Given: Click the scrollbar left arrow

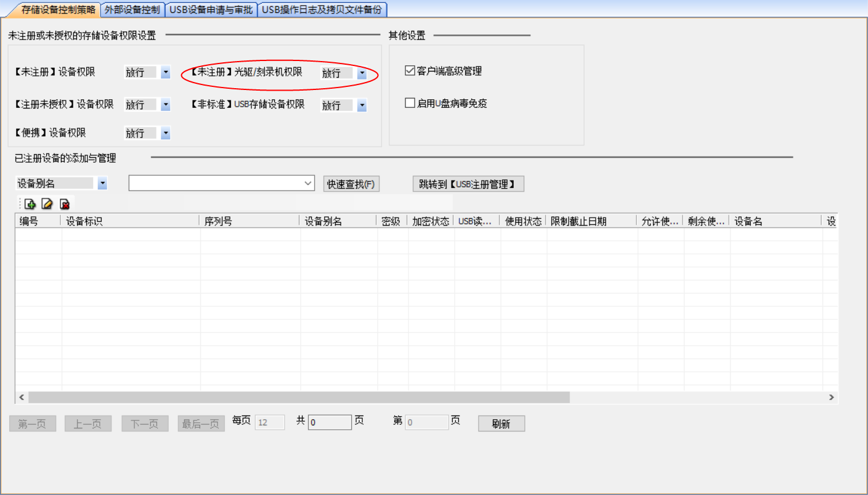Looking at the screenshot, I should [x=22, y=398].
